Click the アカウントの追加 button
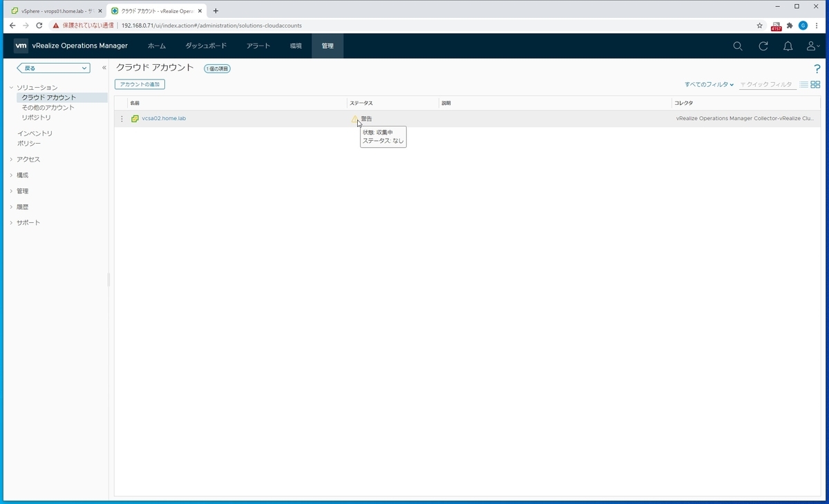The width and height of the screenshot is (829, 504). coord(140,84)
